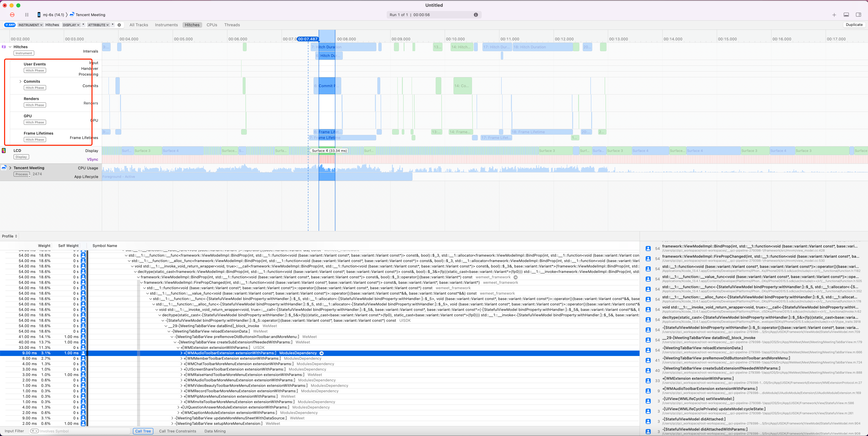Screen dimensions: 868x436
Task: Expand the Commits track disclosure arrow
Action: (21, 82)
